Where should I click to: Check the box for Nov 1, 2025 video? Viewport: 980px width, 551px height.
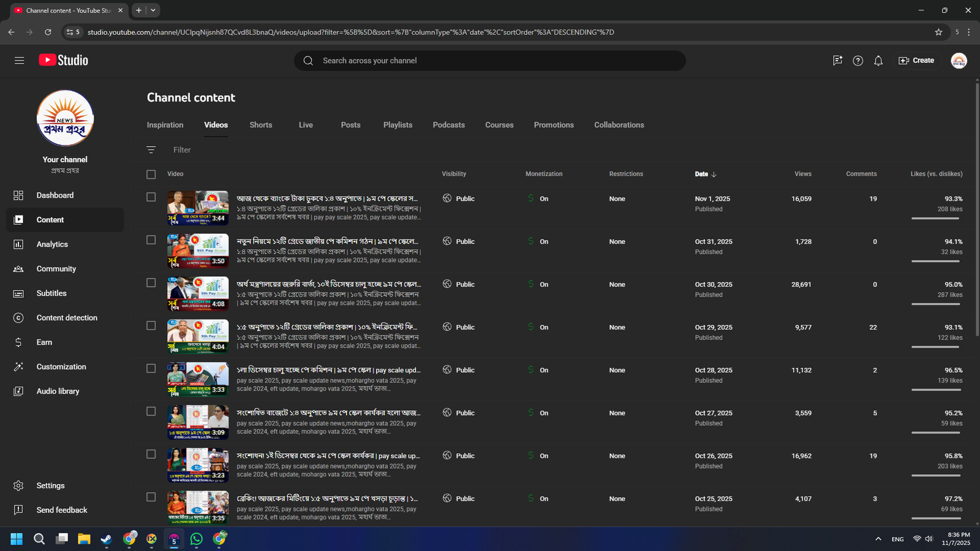click(151, 197)
